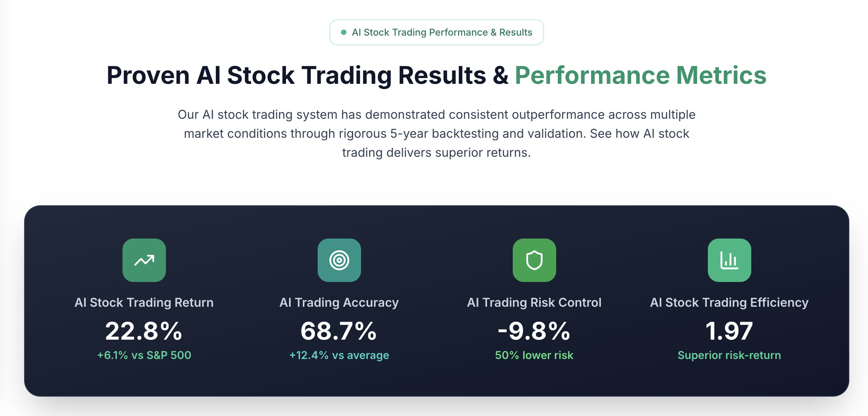
Task: Click the shield risk control icon
Action: click(x=534, y=260)
